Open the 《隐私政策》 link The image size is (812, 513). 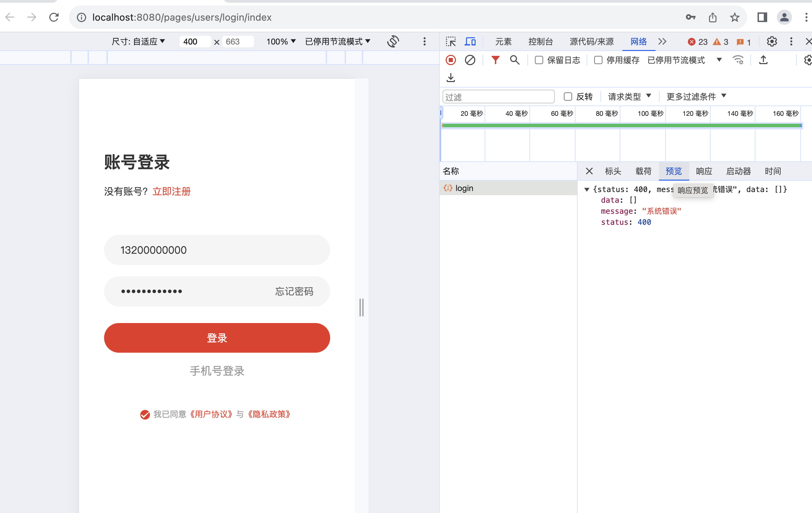pyautogui.click(x=269, y=414)
